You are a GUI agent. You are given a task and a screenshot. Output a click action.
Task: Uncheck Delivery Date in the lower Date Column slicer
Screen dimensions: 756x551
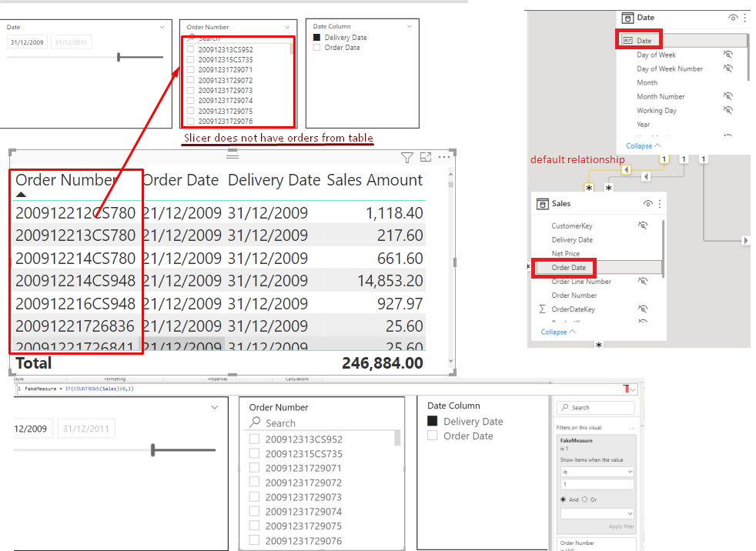point(433,421)
